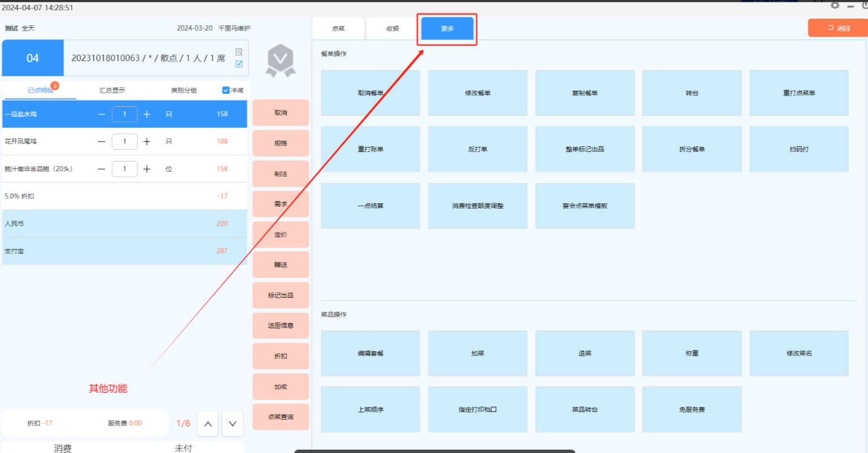Click the quantity field of 花开凤尾鸡

124,142
